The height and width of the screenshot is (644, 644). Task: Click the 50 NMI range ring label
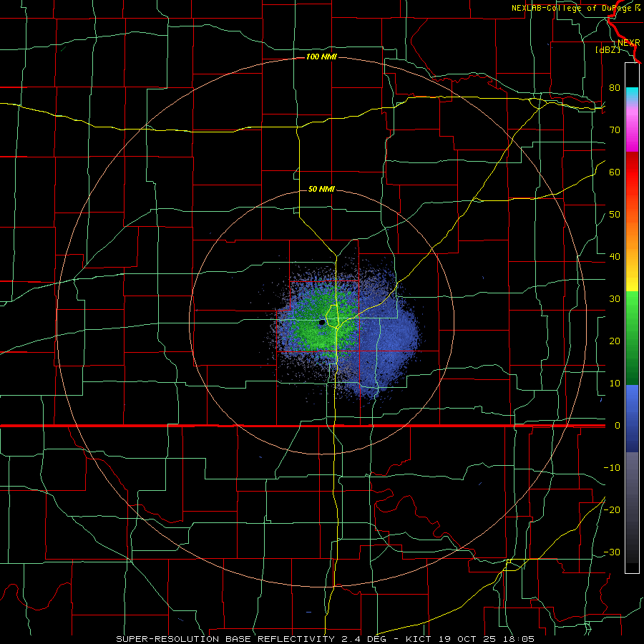coord(321,189)
